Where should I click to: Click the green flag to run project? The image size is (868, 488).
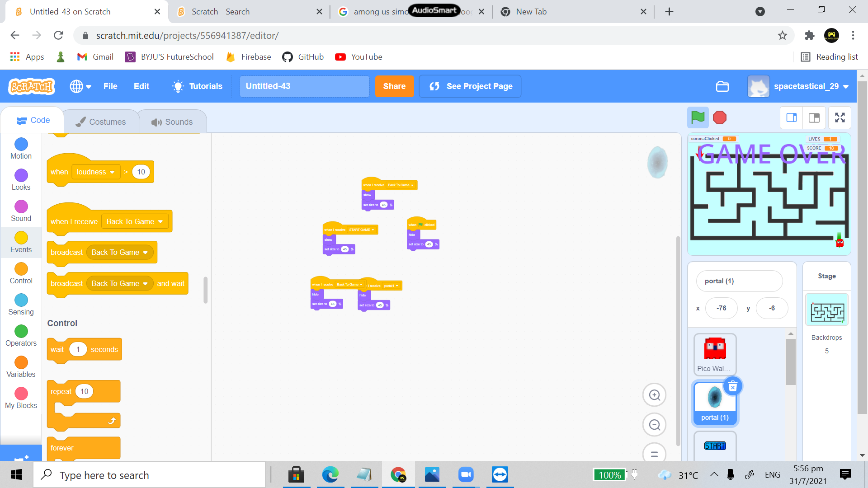[698, 118]
